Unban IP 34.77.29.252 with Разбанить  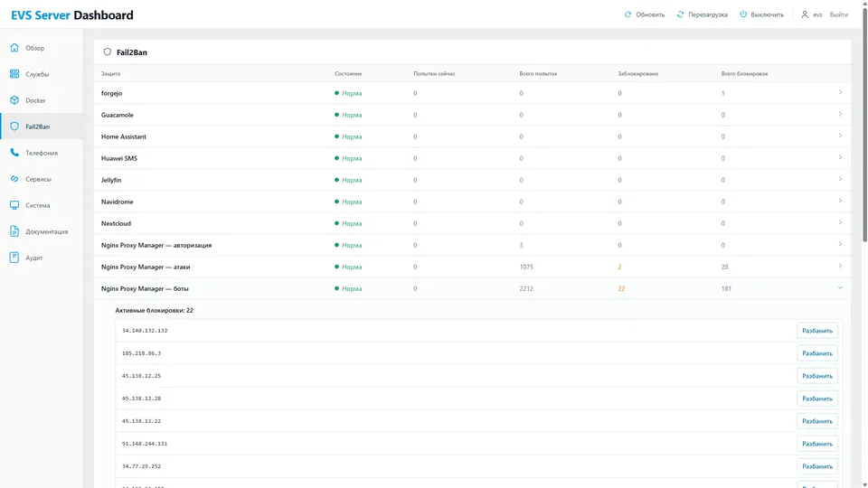tap(817, 466)
